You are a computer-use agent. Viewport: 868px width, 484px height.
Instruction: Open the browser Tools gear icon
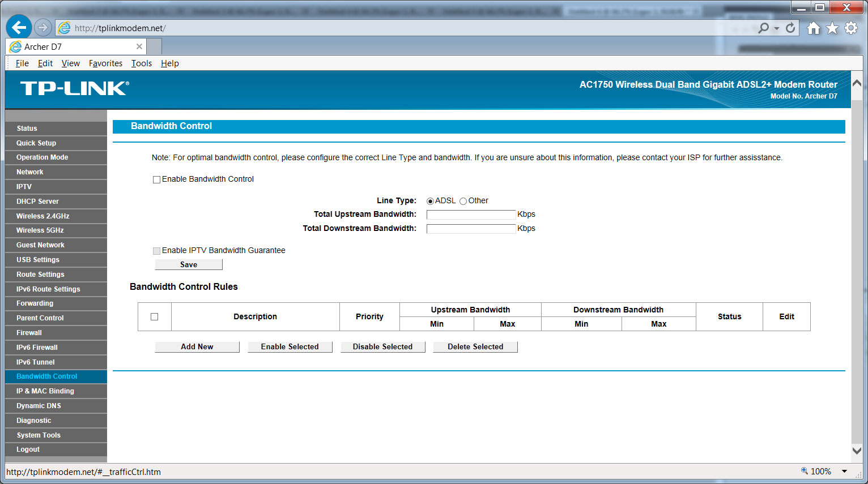pos(851,28)
